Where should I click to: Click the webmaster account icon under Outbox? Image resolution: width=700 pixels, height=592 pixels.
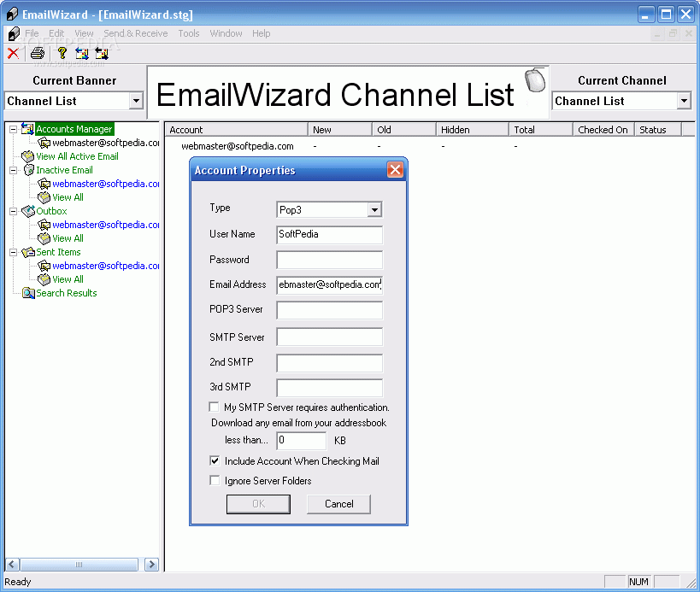point(44,225)
